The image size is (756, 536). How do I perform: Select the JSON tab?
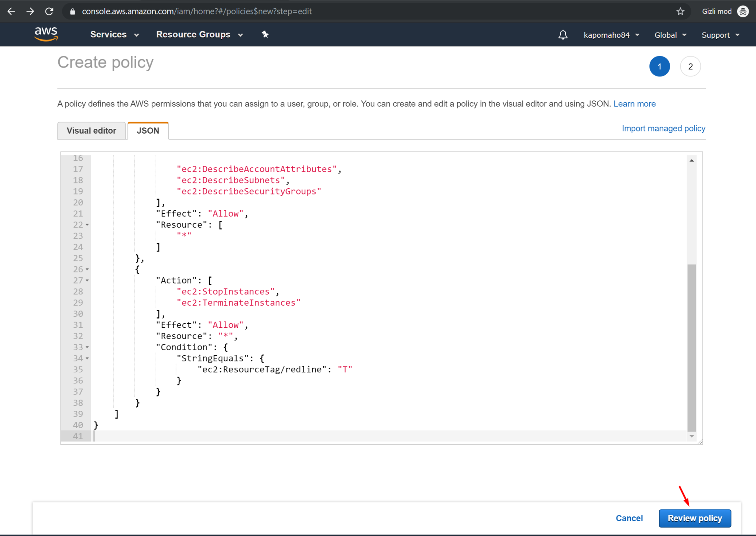[148, 131]
